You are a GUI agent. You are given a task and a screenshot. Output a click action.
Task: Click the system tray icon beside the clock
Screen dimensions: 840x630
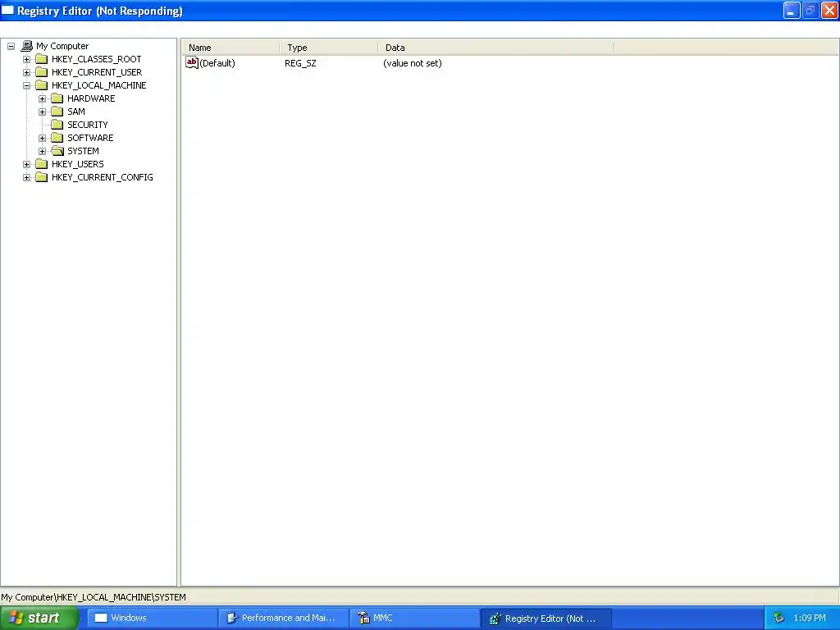pos(778,619)
